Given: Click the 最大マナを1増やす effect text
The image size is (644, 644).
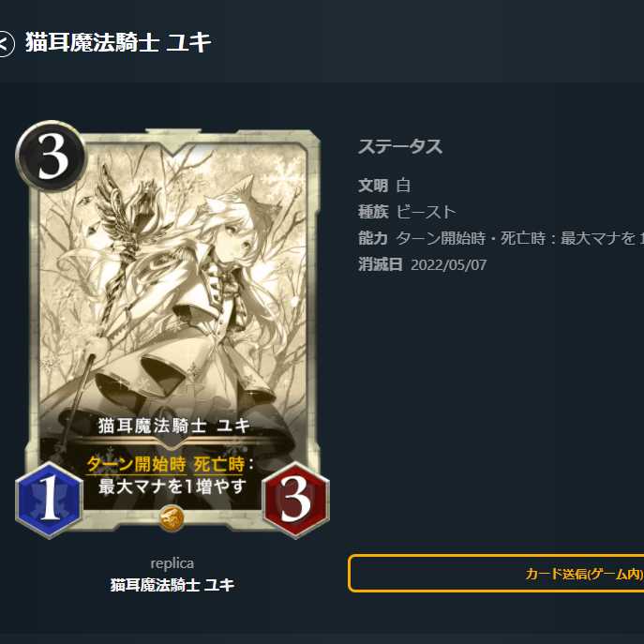Looking at the screenshot, I should 172,487.
